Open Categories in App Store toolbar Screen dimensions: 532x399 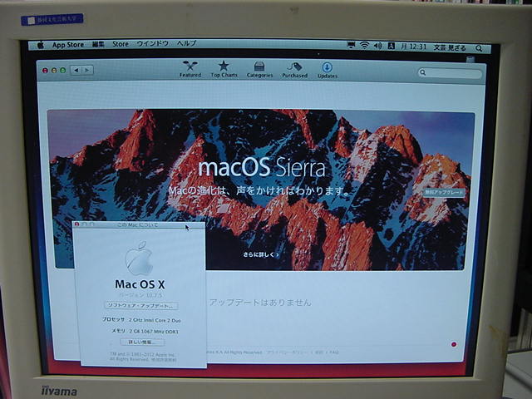[x=259, y=70]
